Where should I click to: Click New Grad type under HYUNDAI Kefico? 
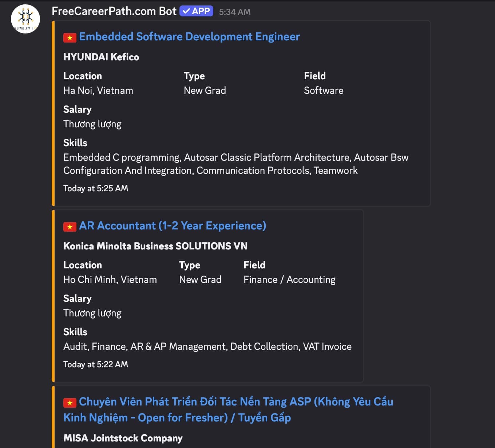(205, 91)
